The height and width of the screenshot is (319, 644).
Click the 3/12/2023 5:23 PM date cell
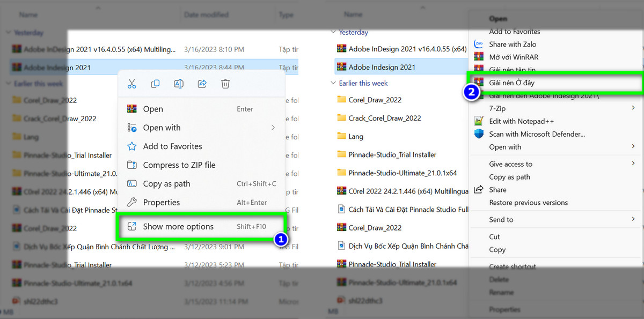[x=214, y=265]
